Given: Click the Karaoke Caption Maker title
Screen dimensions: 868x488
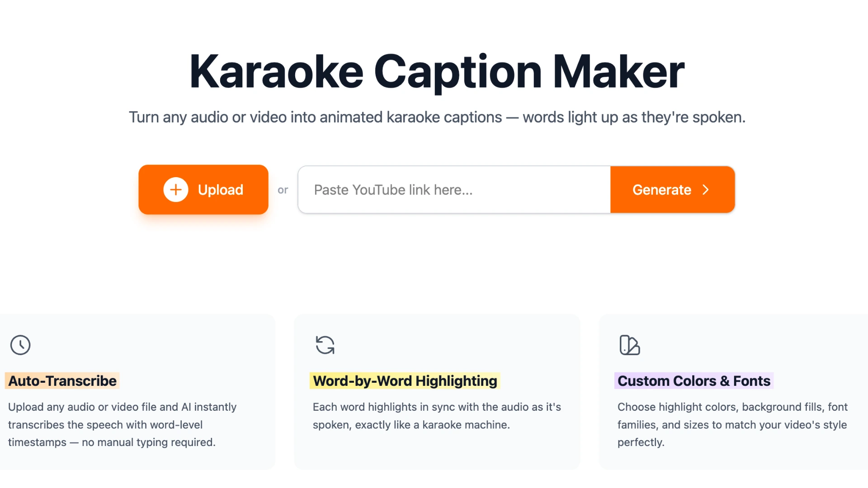Looking at the screenshot, I should click(x=434, y=71).
